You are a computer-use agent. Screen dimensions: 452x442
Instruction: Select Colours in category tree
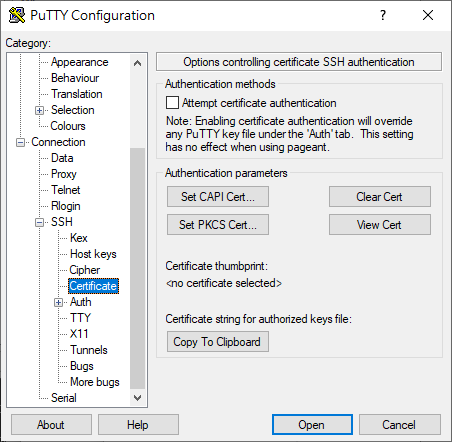[68, 126]
